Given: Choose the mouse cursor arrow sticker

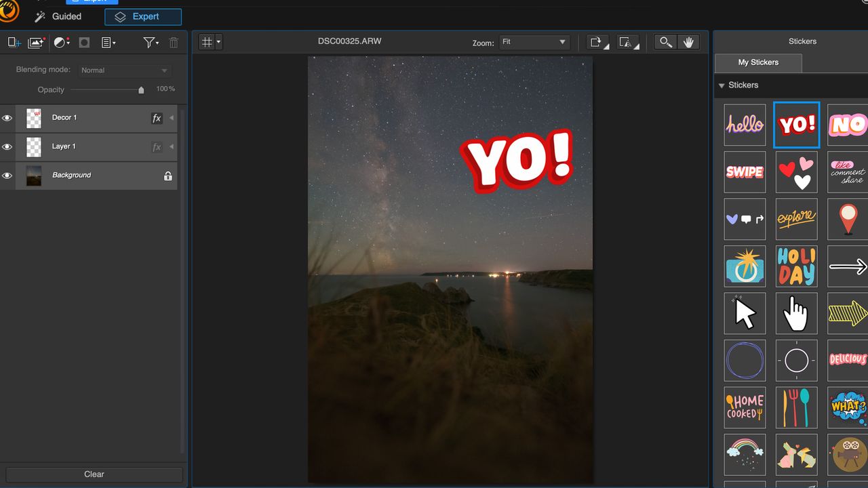Looking at the screenshot, I should (x=745, y=313).
